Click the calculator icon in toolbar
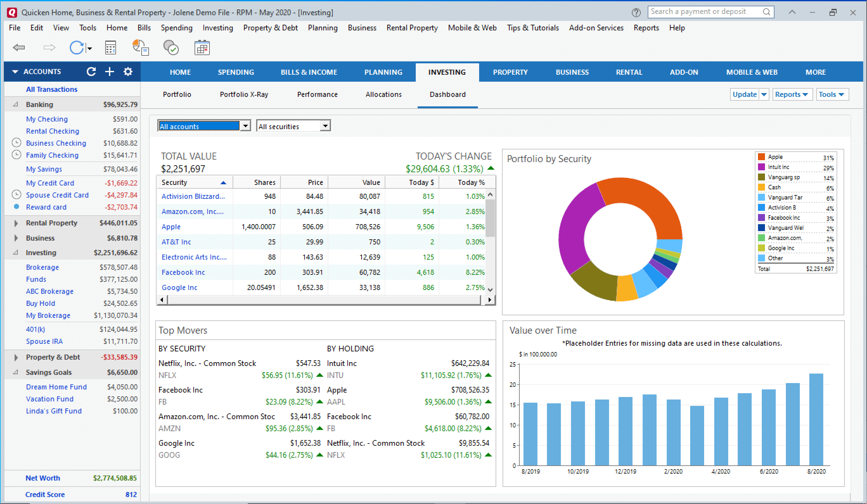 111,47
